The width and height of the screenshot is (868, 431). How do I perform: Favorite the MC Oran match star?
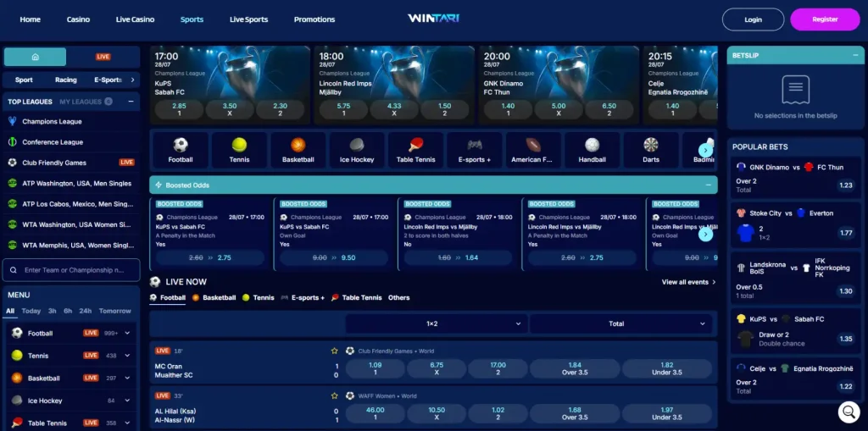(x=334, y=351)
